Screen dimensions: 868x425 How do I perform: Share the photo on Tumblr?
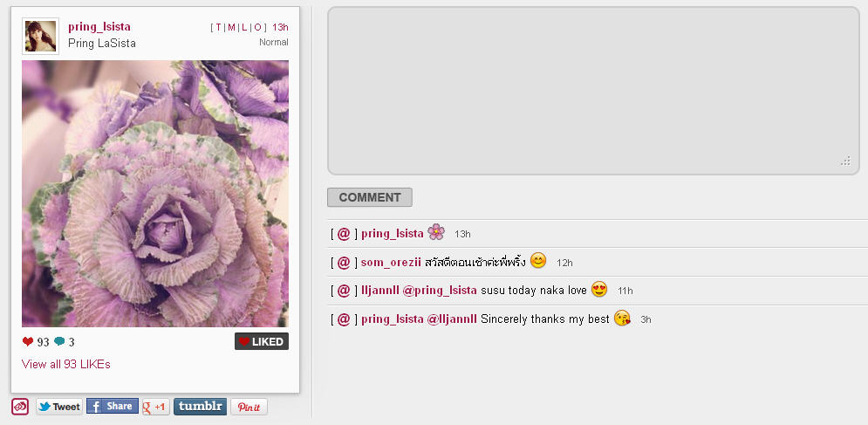(200, 407)
